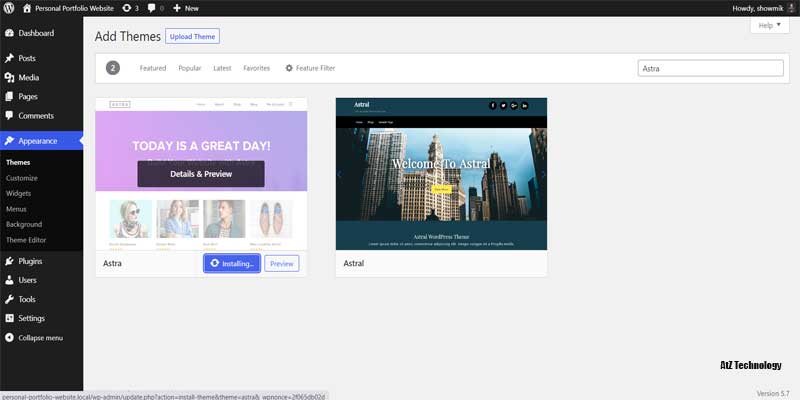Screen dimensions: 800x400
Task: Click the right slider arrow in Astral thumbnail
Action: (543, 174)
